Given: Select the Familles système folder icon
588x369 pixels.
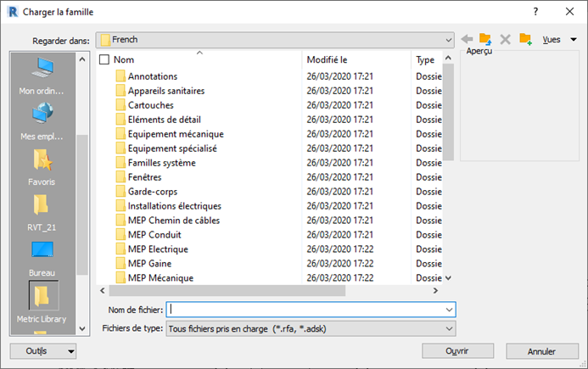Looking at the screenshot, I should 120,163.
